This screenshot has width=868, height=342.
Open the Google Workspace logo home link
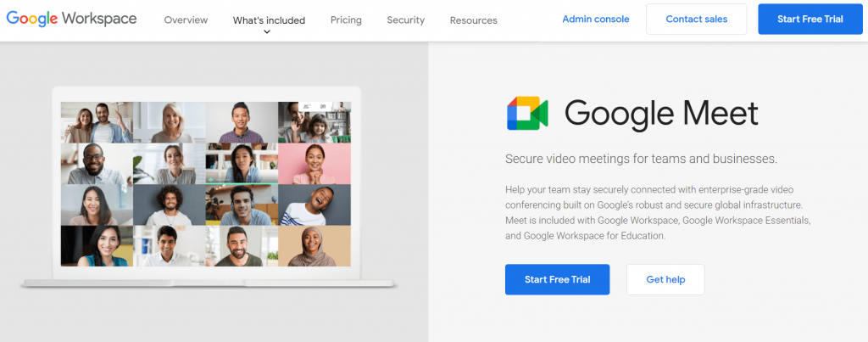pyautogui.click(x=71, y=19)
